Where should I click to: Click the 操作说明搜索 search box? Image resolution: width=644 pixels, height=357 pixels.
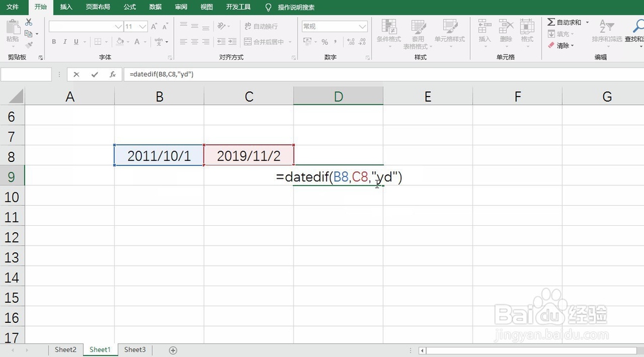coord(296,7)
